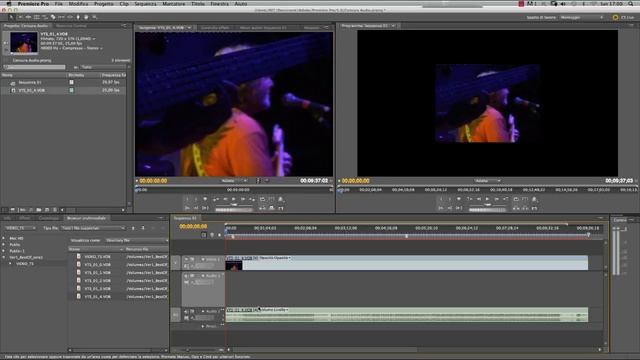Select the Zoom magnifier tool
This screenshot has height=360, width=640.
(x=95, y=17)
